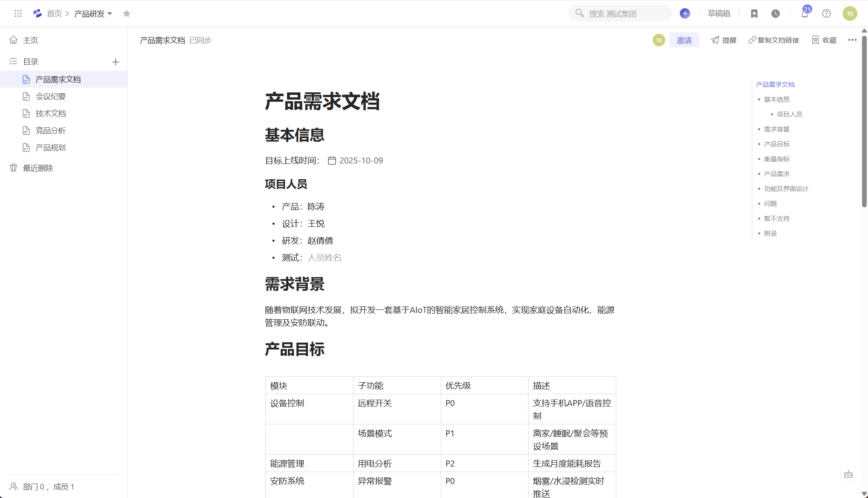The width and height of the screenshot is (868, 498).
Task: Open the recently visited clock icon
Action: click(x=775, y=13)
